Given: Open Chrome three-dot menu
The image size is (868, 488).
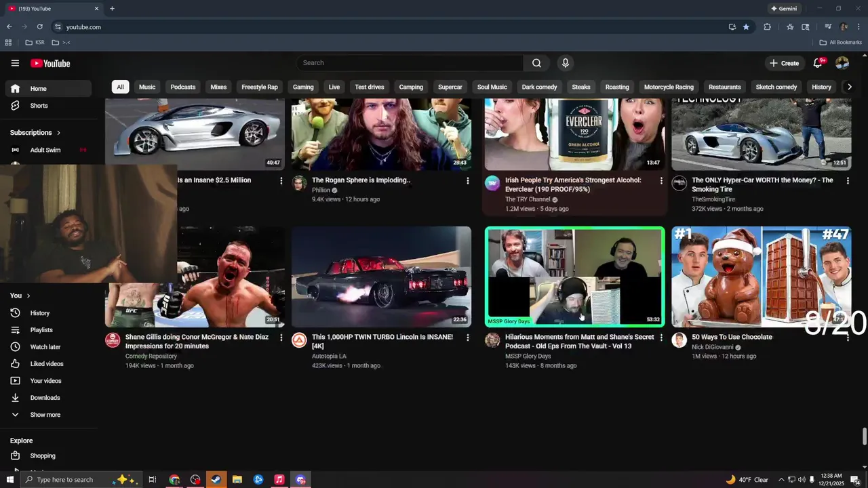Looking at the screenshot, I should (858, 27).
